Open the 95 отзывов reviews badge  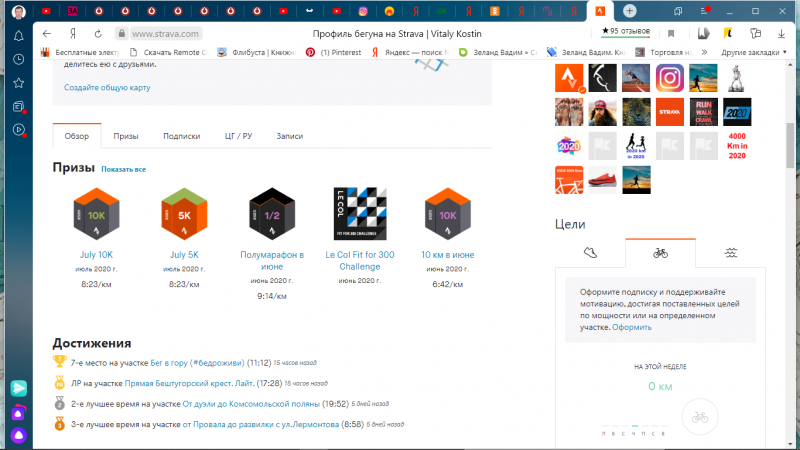pos(626,31)
